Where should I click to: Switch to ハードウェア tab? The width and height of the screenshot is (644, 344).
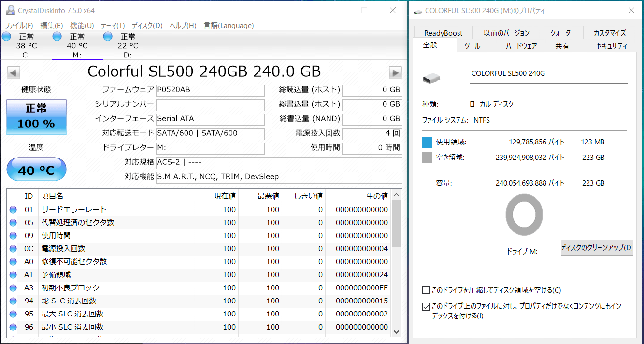pos(521,46)
